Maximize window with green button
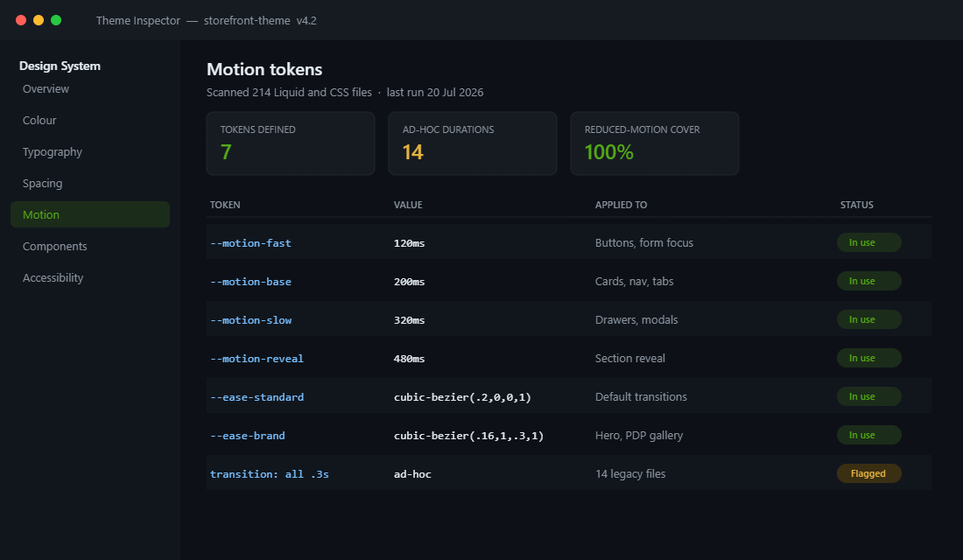The height and width of the screenshot is (560, 963). [56, 20]
